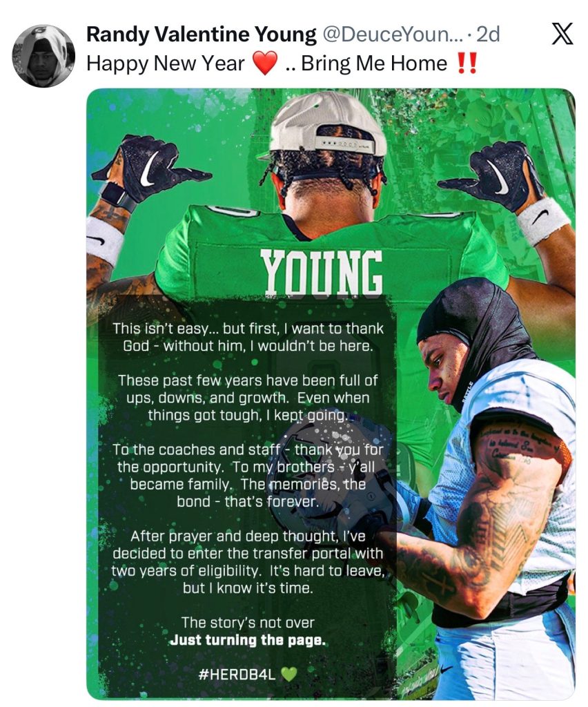Open the Randy Valentine Young display name
Viewport: 588px width, 707px height.
tap(202, 35)
